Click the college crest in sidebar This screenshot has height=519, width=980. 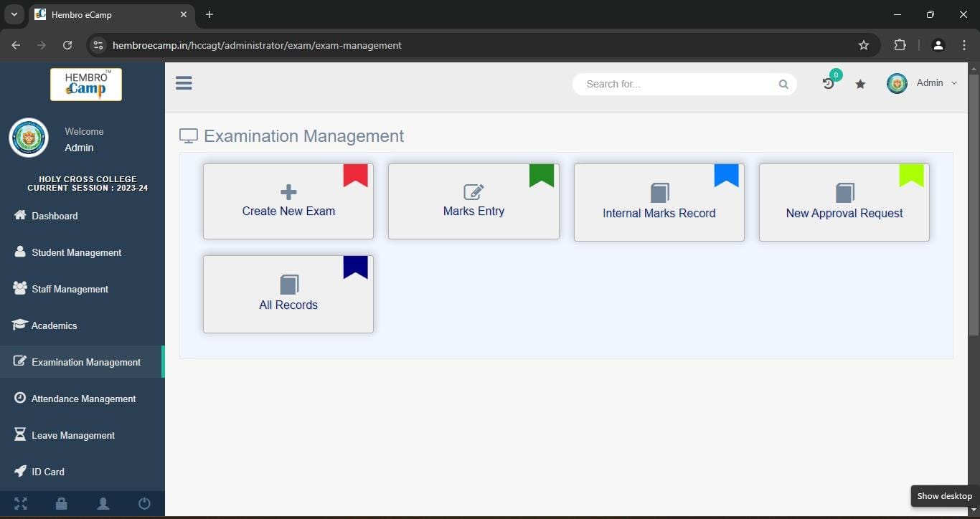pyautogui.click(x=29, y=138)
